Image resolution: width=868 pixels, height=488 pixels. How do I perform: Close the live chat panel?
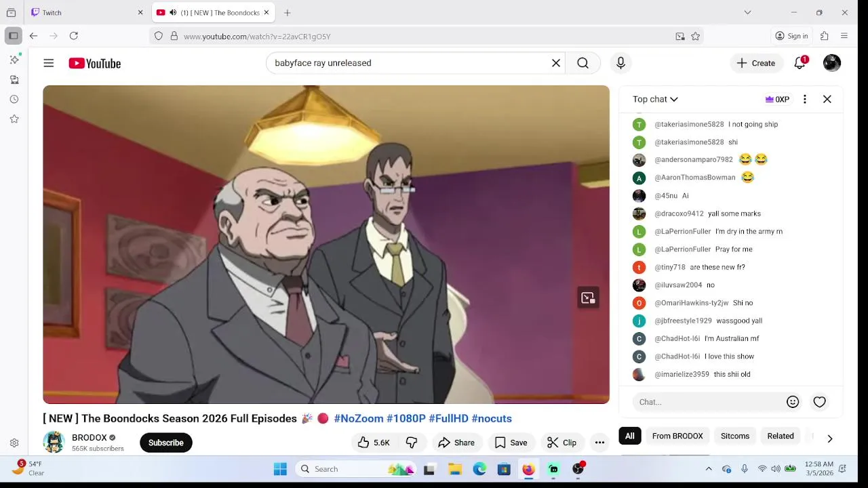[827, 99]
